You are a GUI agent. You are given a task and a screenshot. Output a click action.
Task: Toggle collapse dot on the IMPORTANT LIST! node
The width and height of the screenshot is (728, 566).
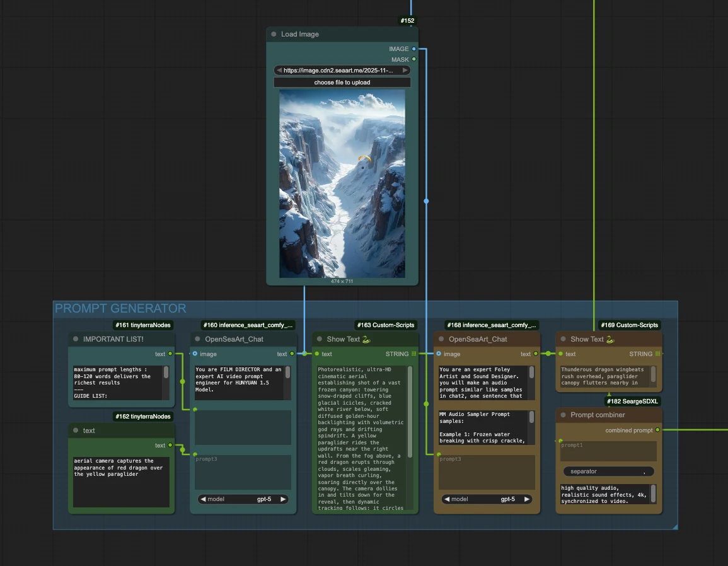[76, 339]
